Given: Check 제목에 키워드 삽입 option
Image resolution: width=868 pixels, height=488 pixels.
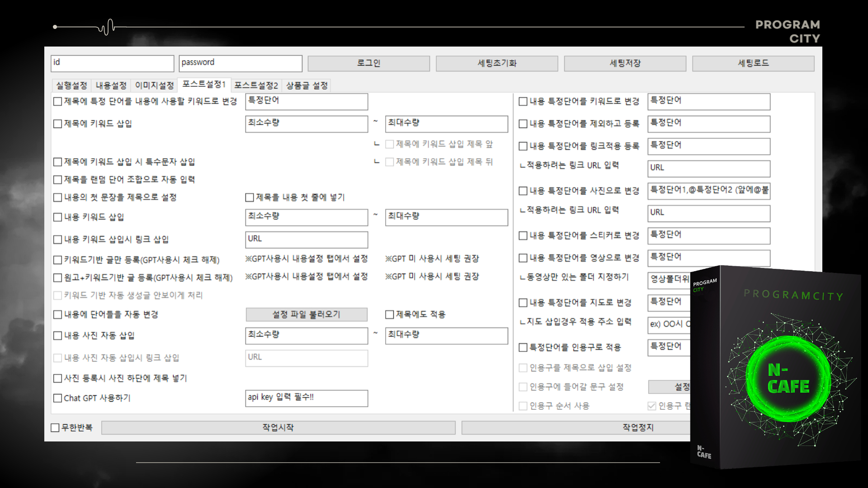Looking at the screenshot, I should click(x=57, y=124).
